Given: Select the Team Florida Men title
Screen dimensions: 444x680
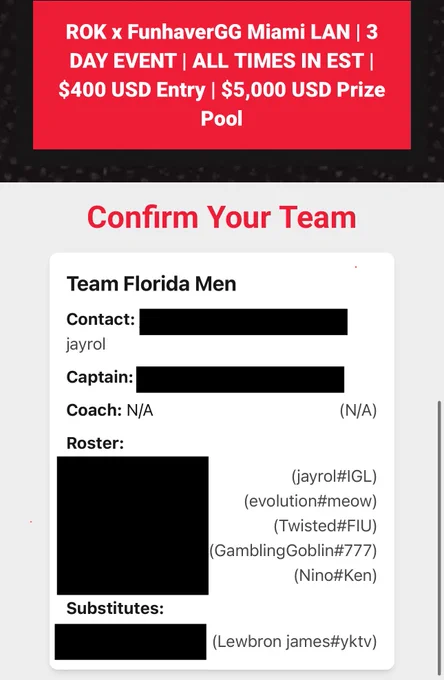Looking at the screenshot, I should pyautogui.click(x=151, y=284).
